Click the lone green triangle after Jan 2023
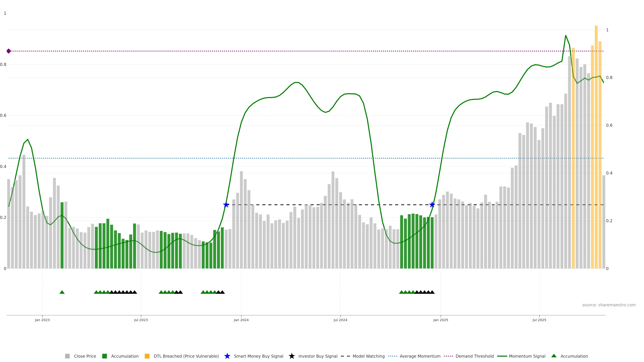This screenshot has height=362, width=644. coord(62,292)
